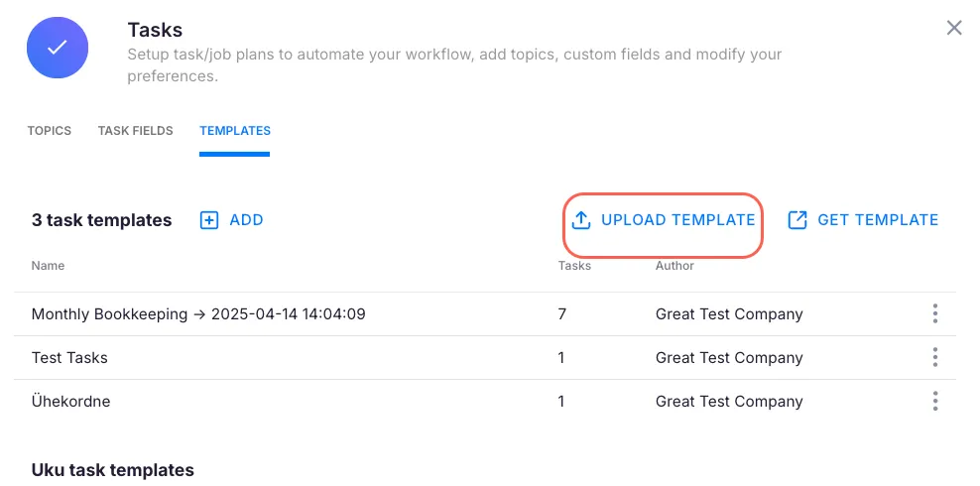This screenshot has width=980, height=486.
Task: Switch to the TASK FIELDS tab
Action: tap(136, 131)
